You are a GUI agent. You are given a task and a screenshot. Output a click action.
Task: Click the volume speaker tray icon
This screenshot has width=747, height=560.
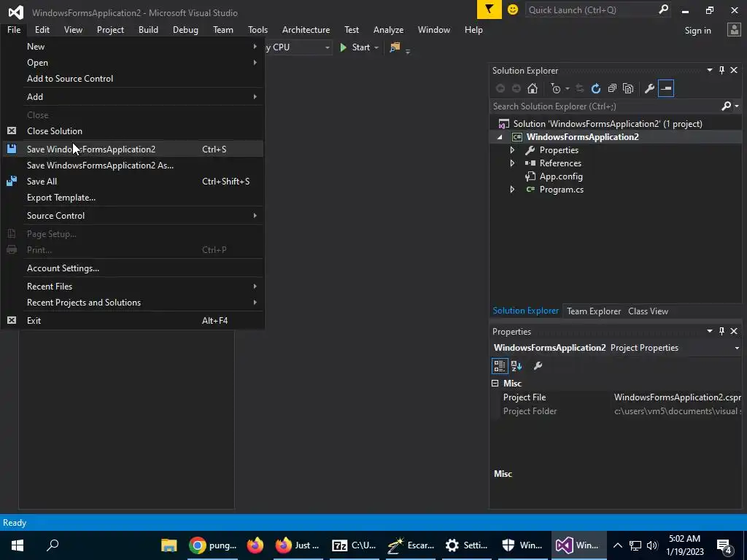(x=651, y=545)
